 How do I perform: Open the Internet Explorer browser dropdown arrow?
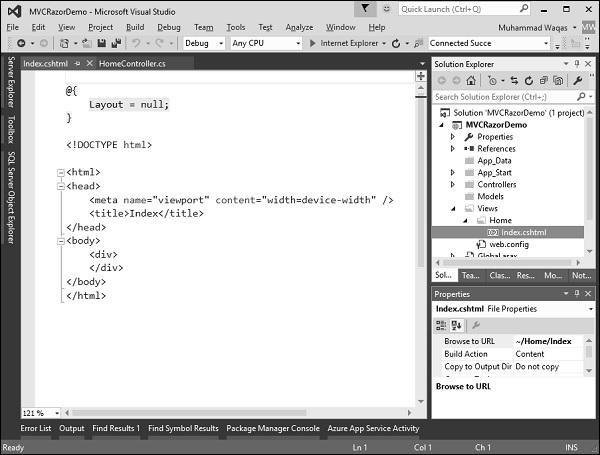pos(384,43)
